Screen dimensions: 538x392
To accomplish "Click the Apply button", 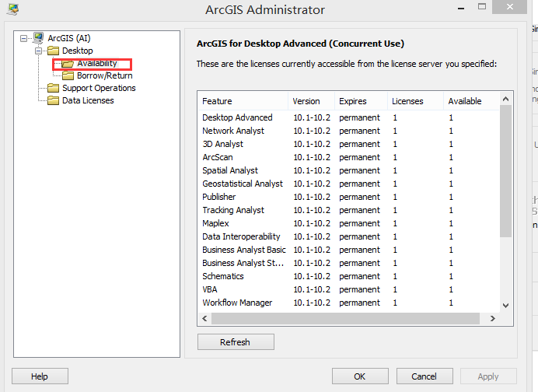I will [x=488, y=376].
